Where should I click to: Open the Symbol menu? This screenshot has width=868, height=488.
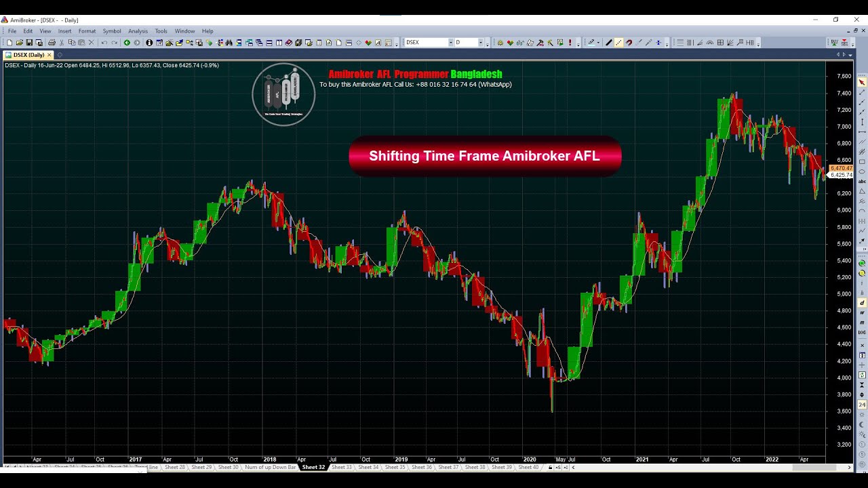pyautogui.click(x=112, y=31)
